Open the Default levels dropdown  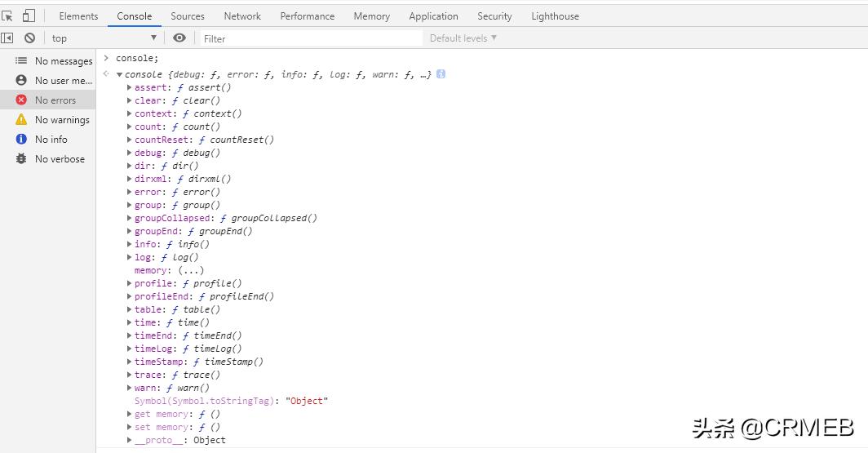[x=463, y=38]
